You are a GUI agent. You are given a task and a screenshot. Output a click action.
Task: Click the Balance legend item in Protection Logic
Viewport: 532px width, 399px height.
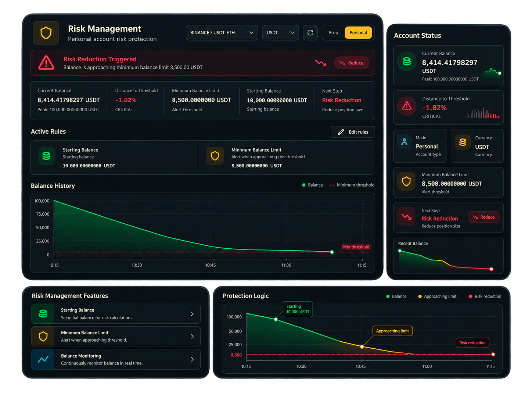[x=396, y=296]
